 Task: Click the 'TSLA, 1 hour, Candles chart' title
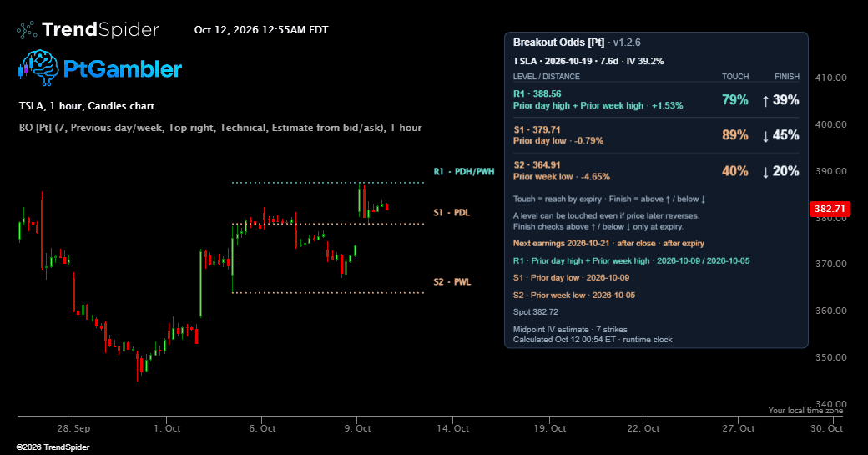tap(87, 106)
